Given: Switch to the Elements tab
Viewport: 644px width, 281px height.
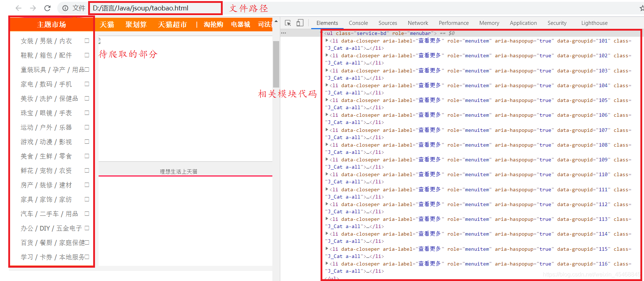Looking at the screenshot, I should (327, 23).
